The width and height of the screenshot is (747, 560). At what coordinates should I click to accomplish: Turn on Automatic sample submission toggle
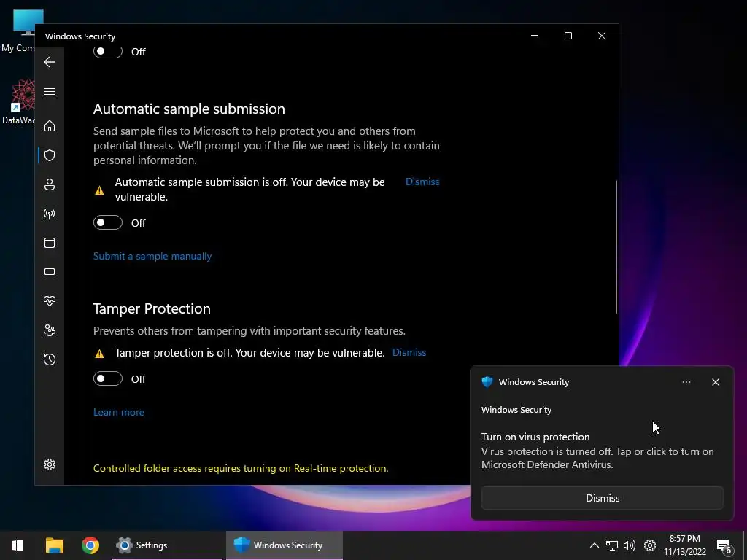(108, 222)
